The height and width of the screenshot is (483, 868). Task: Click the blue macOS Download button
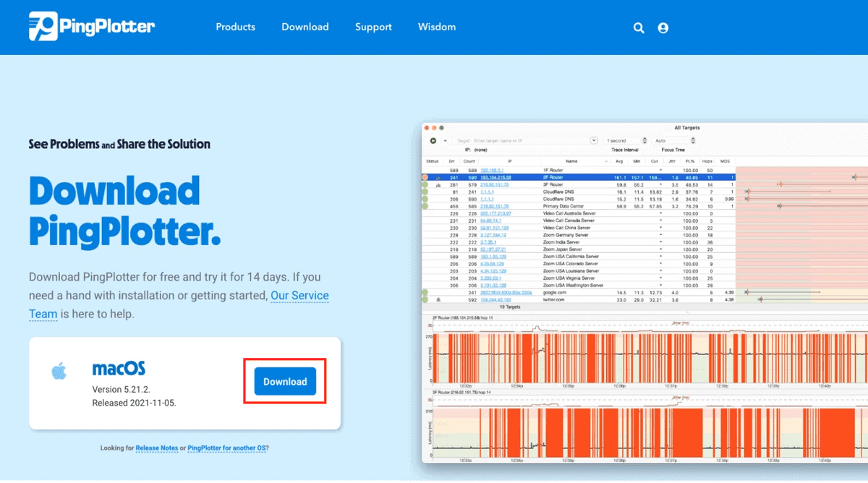(285, 382)
